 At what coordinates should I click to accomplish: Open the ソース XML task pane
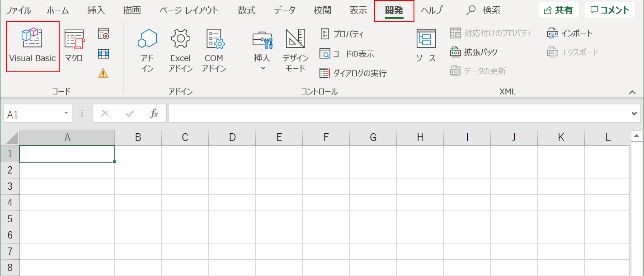click(x=425, y=47)
